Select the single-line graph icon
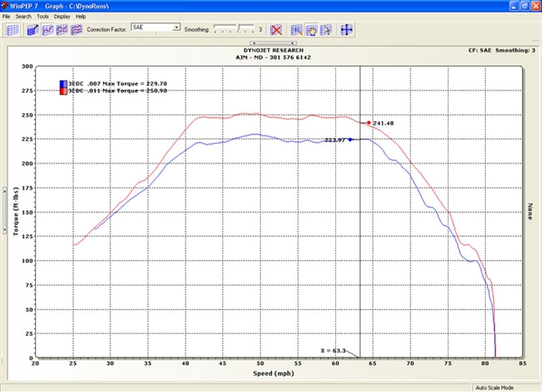The height and width of the screenshot is (392, 542). pyautogui.click(x=48, y=30)
